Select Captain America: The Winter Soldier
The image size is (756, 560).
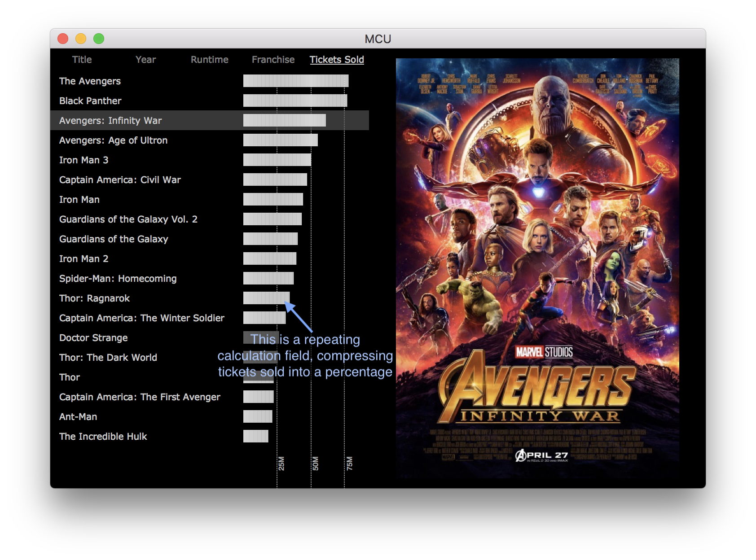point(141,318)
